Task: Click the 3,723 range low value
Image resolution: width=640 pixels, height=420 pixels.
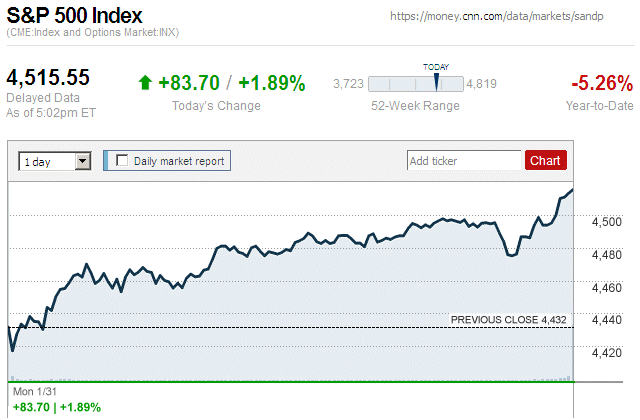Action: tap(347, 84)
